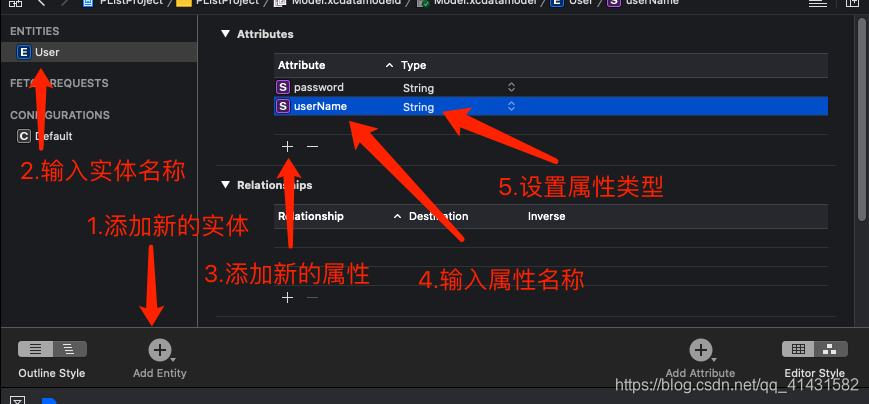Toggle sort chevron next to Attribute header
This screenshot has width=869, height=404.
pos(390,65)
